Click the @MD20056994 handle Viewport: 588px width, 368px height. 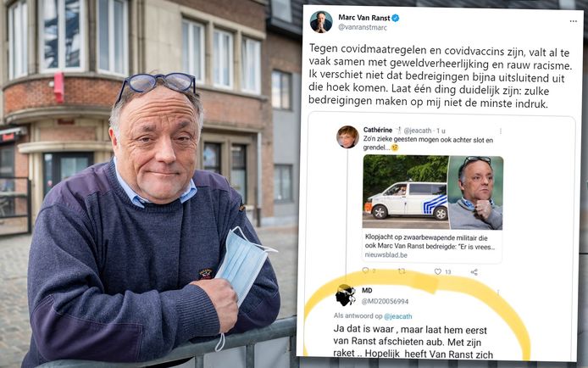385,301
